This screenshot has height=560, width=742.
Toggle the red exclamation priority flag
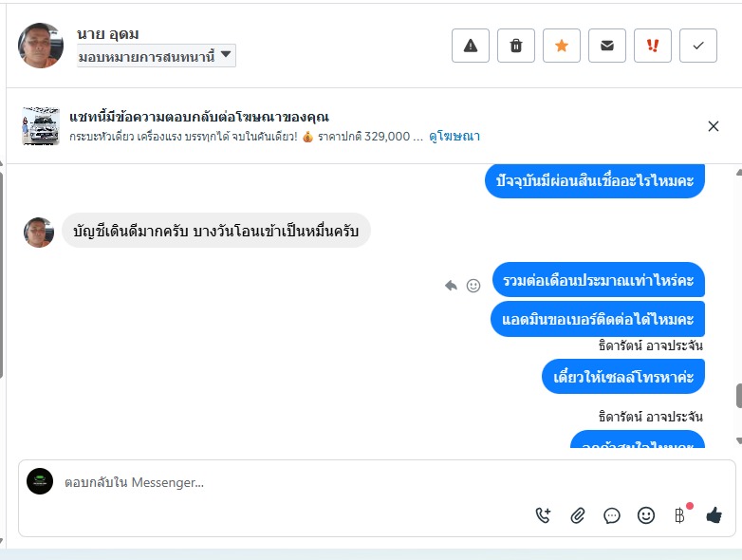pyautogui.click(x=653, y=46)
